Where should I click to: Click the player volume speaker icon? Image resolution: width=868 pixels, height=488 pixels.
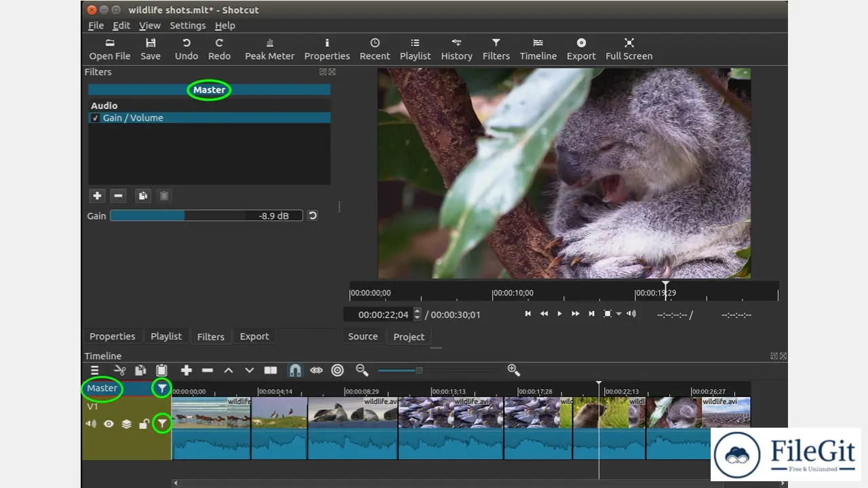coord(631,314)
